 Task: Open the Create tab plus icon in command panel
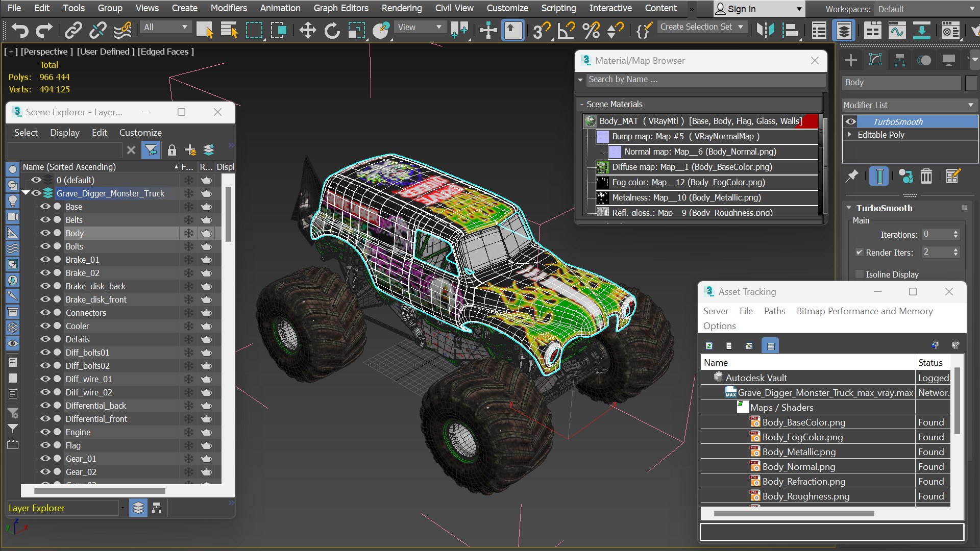point(851,60)
